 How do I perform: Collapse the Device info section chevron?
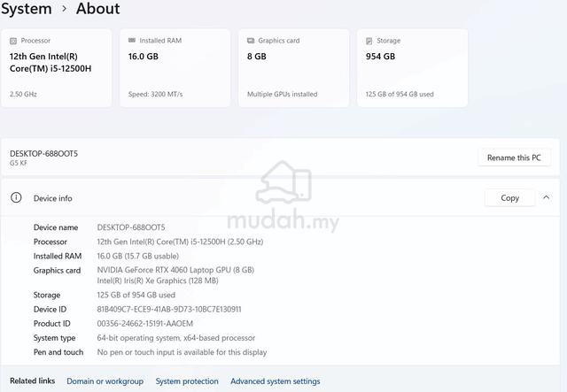click(x=546, y=197)
